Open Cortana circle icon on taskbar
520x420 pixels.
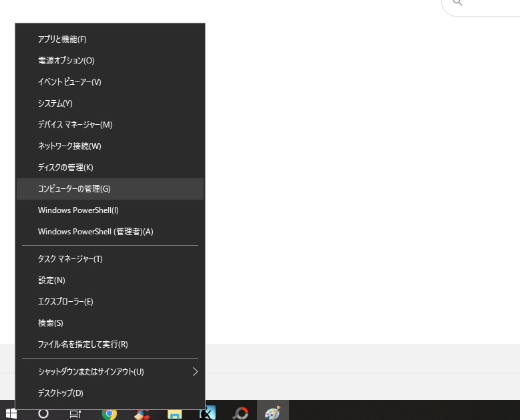[x=43, y=414]
